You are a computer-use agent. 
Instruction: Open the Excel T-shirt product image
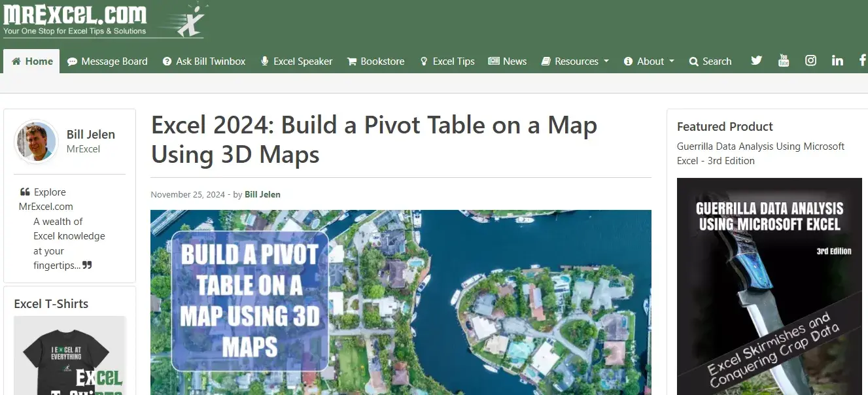69,355
